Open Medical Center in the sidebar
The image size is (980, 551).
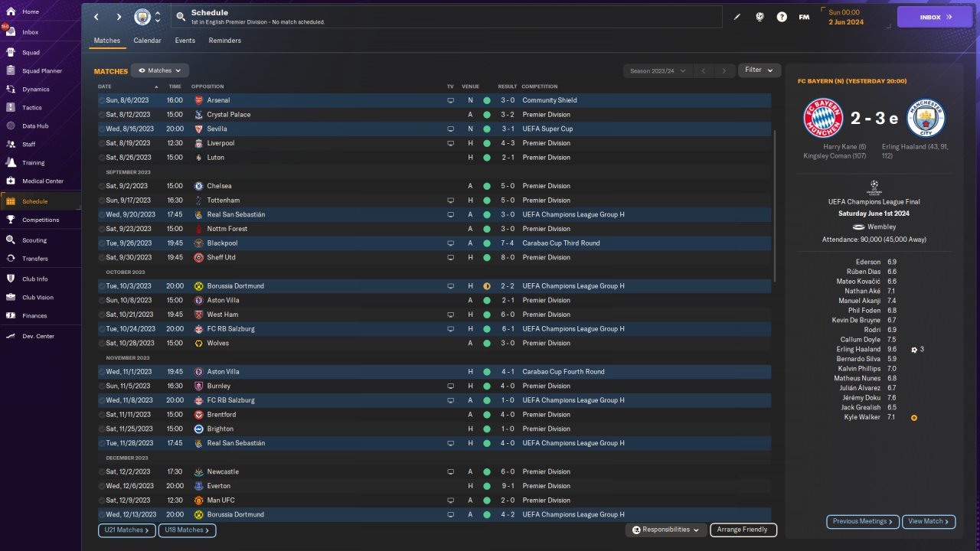(40, 181)
